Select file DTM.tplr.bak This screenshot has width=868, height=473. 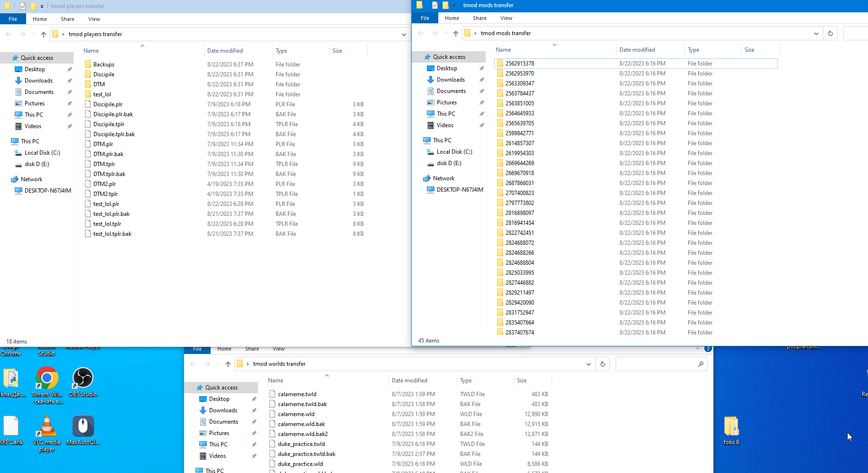pyautogui.click(x=225, y=174)
